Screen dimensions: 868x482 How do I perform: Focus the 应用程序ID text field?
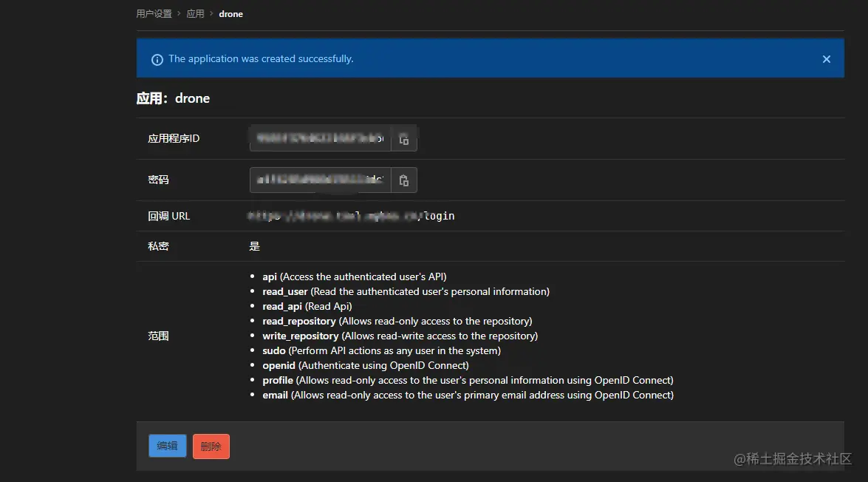[320, 139]
